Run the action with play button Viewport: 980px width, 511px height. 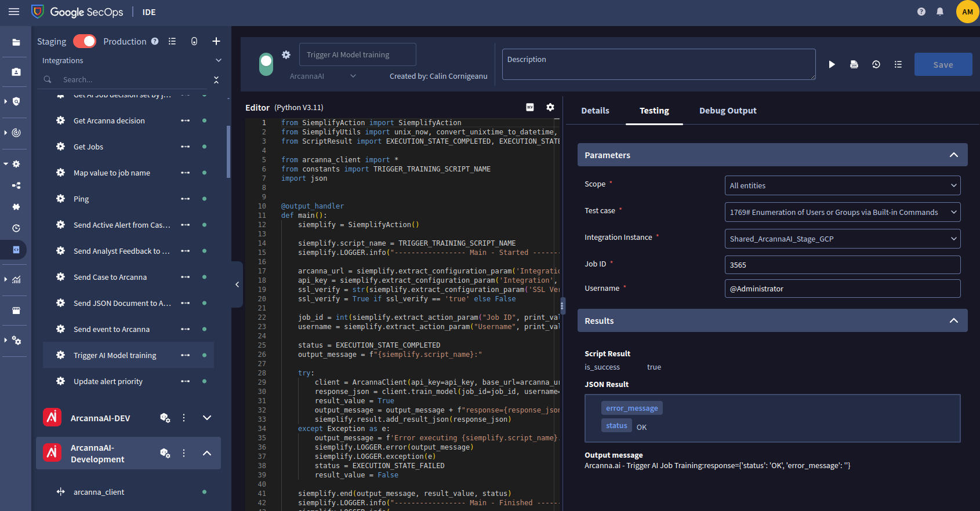click(x=832, y=64)
